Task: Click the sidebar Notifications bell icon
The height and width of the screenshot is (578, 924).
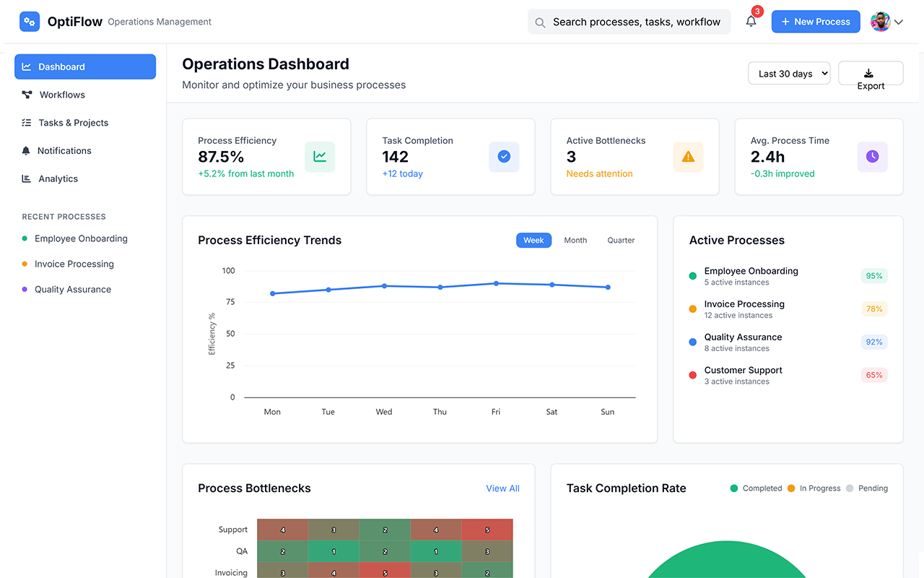Action: 26,151
